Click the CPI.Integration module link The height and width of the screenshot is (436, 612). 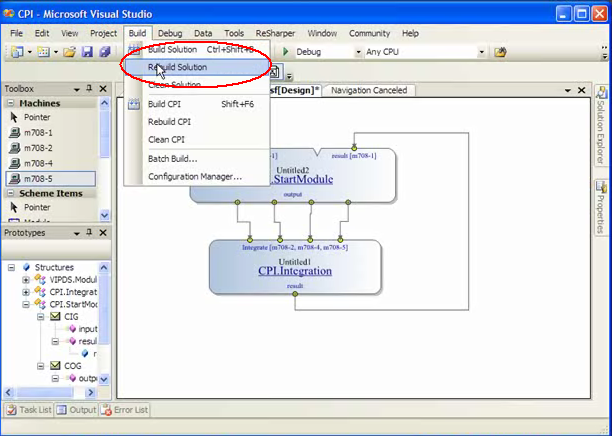pos(295,271)
